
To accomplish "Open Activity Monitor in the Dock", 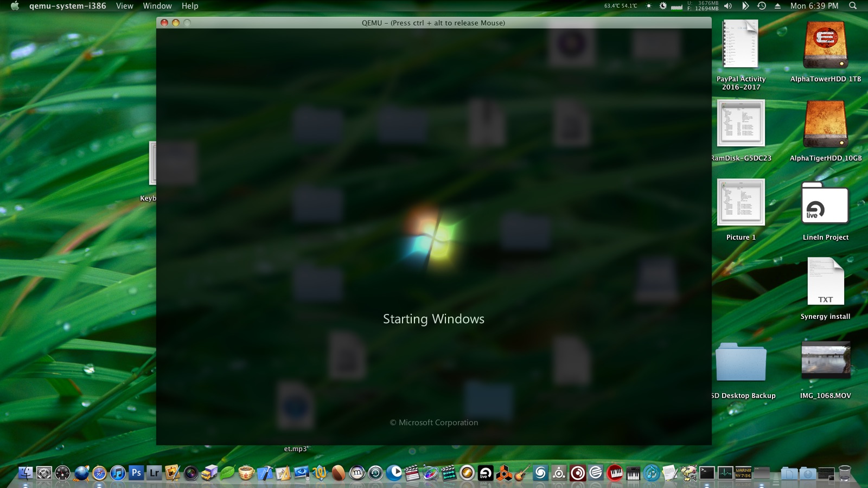I will point(725,473).
